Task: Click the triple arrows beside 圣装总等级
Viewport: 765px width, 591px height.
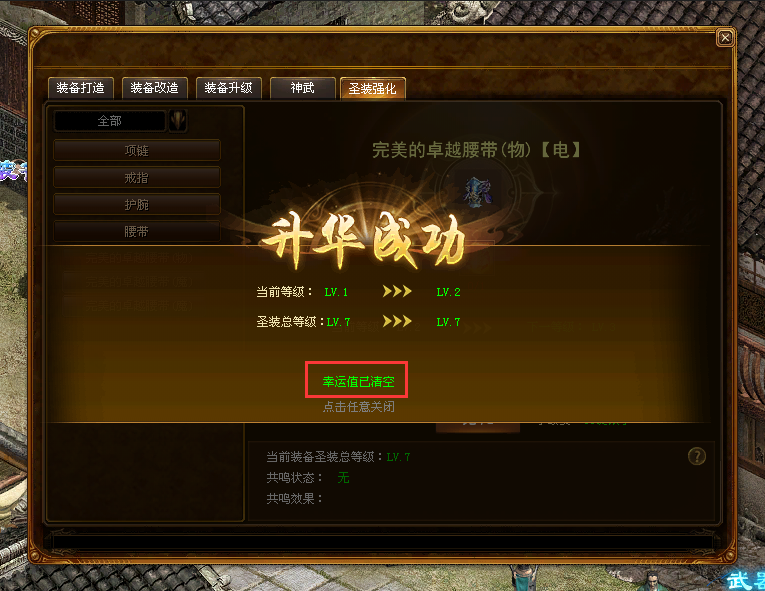Action: click(x=397, y=321)
